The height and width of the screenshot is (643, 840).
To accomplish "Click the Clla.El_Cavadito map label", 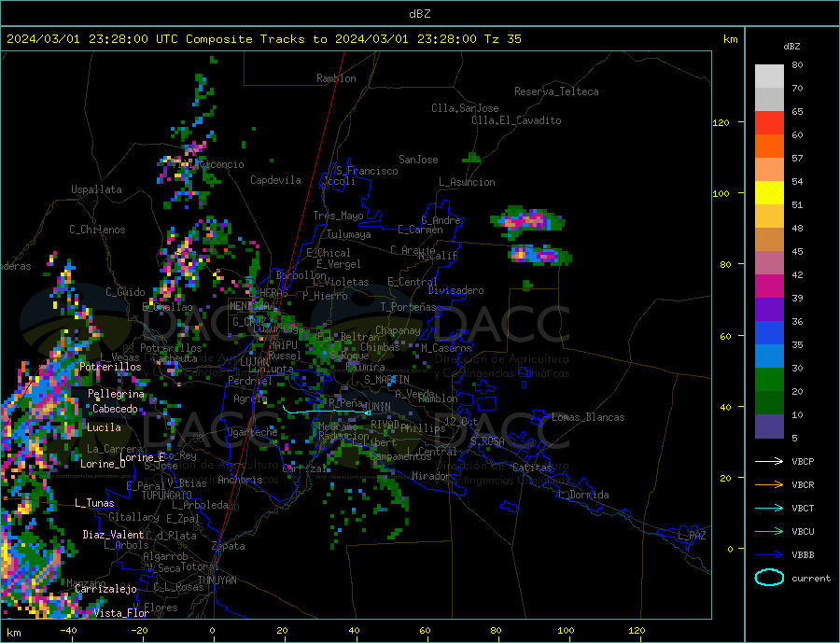I will (516, 120).
